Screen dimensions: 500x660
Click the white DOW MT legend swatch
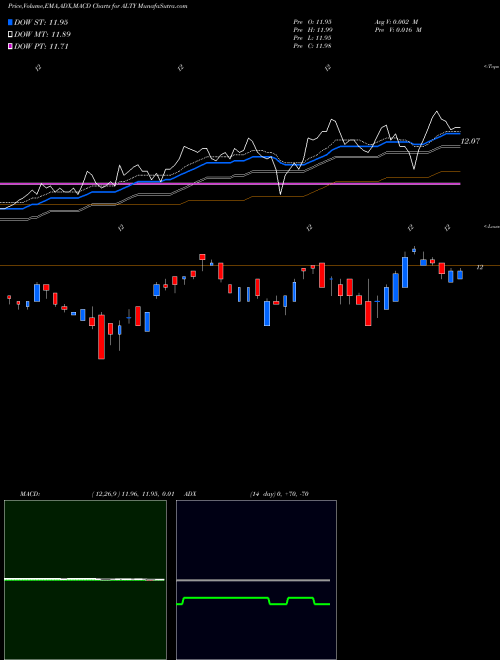(10, 35)
